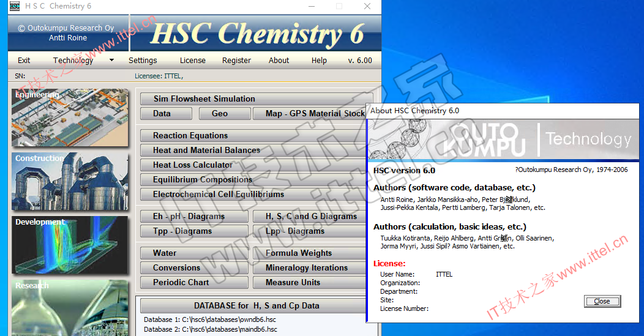The image size is (644, 336).
Task: Click the Outokumpu Research Oy copyright banner
Action: 68,33
